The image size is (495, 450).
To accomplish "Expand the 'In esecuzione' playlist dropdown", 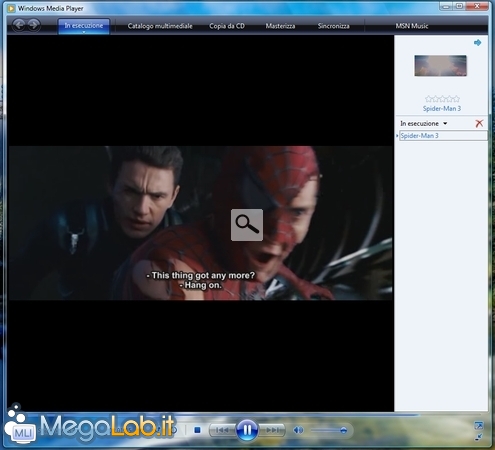I will 423,124.
